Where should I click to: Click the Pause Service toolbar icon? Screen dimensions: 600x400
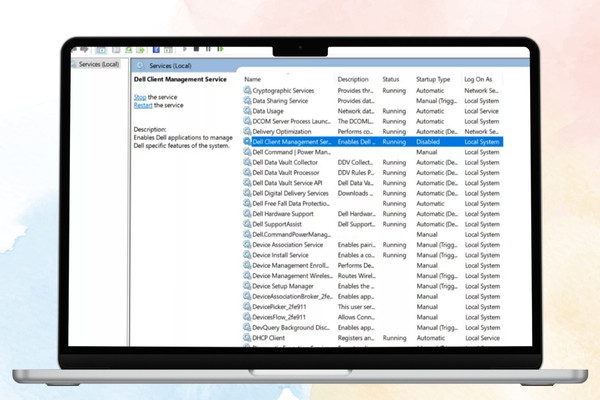coord(208,49)
